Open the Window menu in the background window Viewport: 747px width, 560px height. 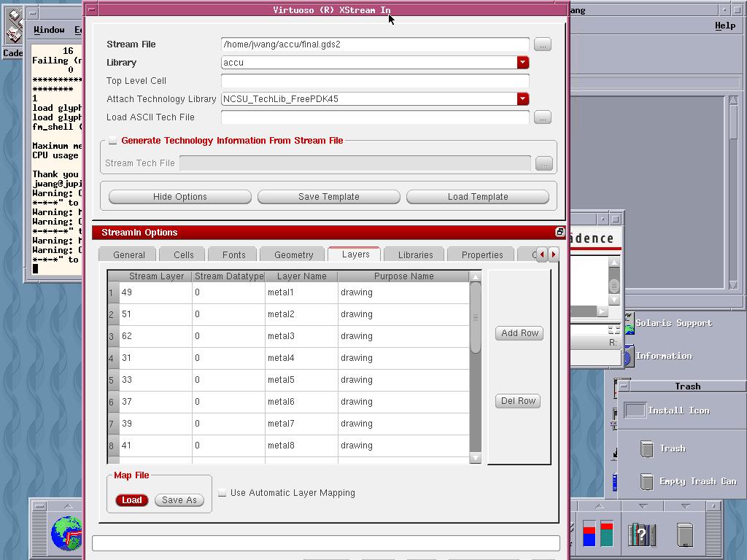[x=49, y=30]
